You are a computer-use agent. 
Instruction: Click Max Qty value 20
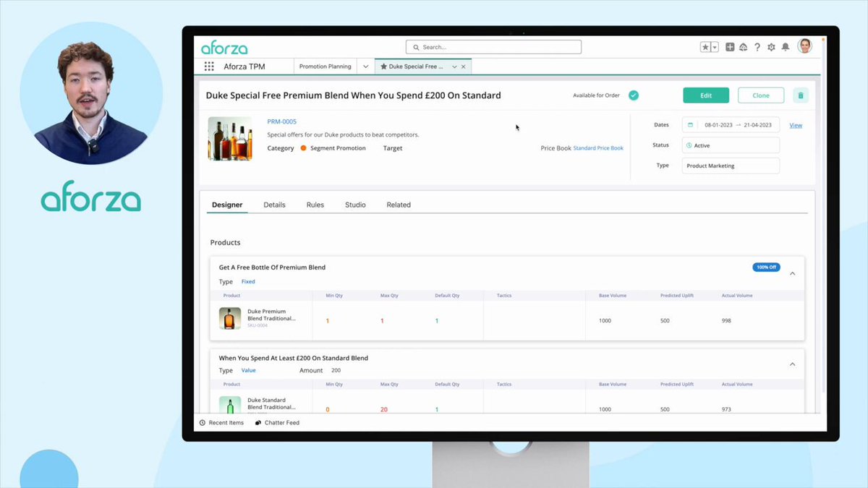[x=383, y=409]
